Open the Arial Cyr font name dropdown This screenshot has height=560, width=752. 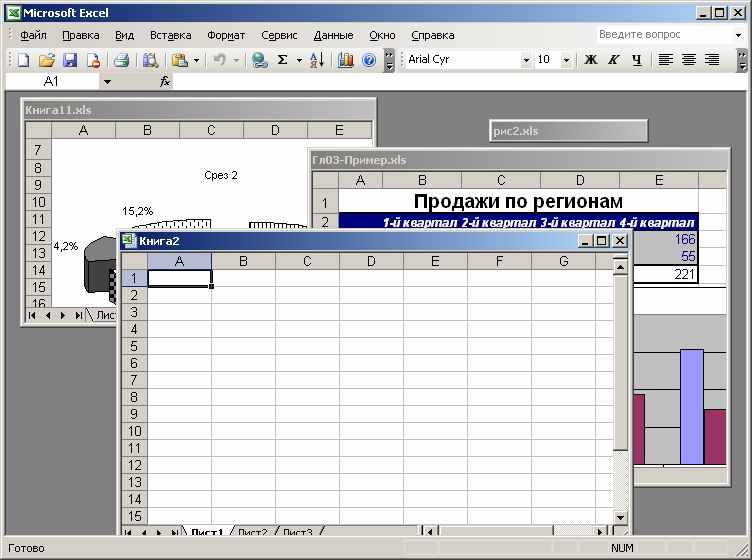526,60
